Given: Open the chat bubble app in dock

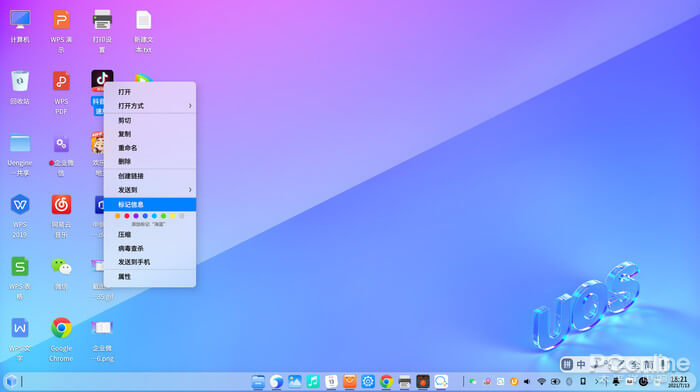Looking at the screenshot, I should (x=441, y=382).
